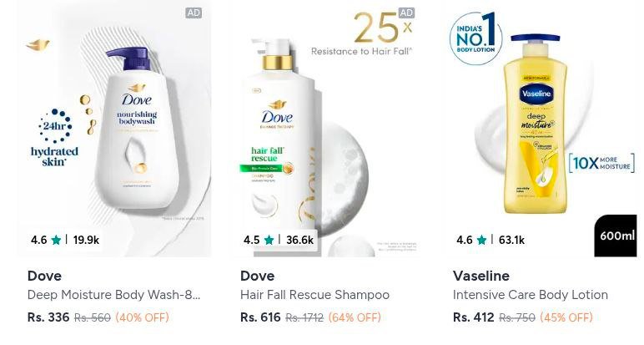644x345 pixels.
Task: Click the green star rating beside 4.5 and 36.6k
Action: 269,240
